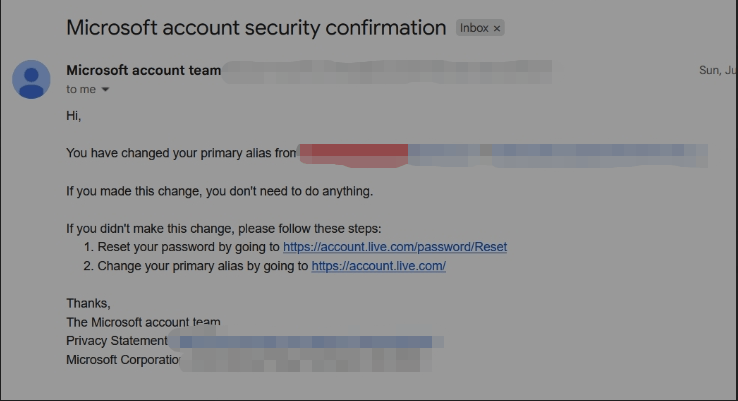Click "The Microsoft account team" signature line
The height and width of the screenshot is (401, 738).
(143, 322)
